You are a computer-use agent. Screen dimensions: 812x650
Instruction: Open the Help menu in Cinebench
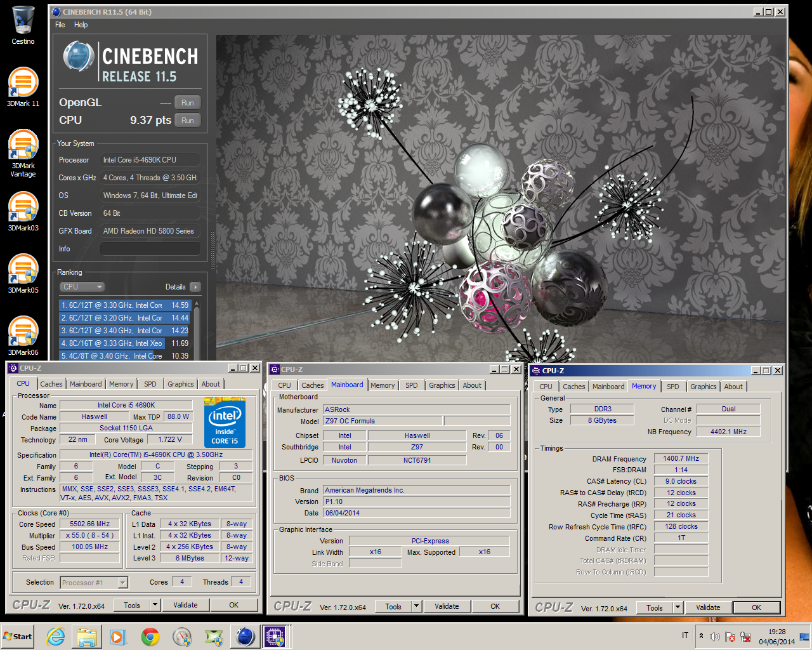click(x=81, y=25)
